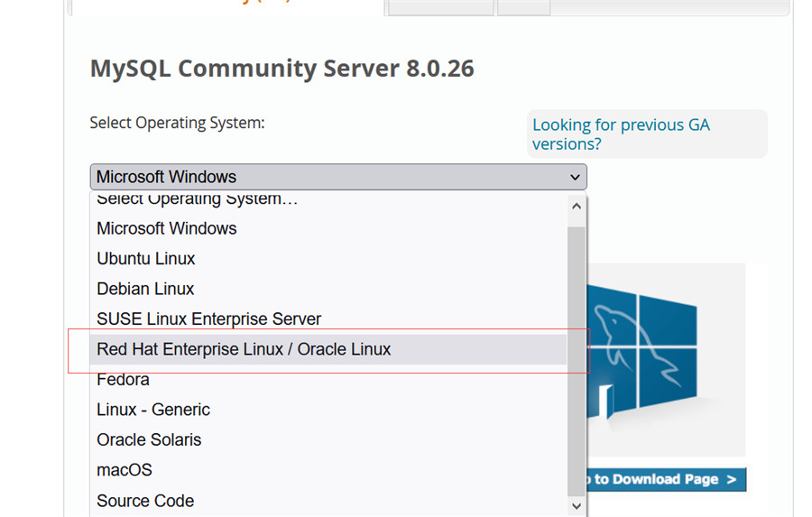The width and height of the screenshot is (812, 517).
Task: Choose the Select Operating System… placeholder option
Action: [197, 199]
